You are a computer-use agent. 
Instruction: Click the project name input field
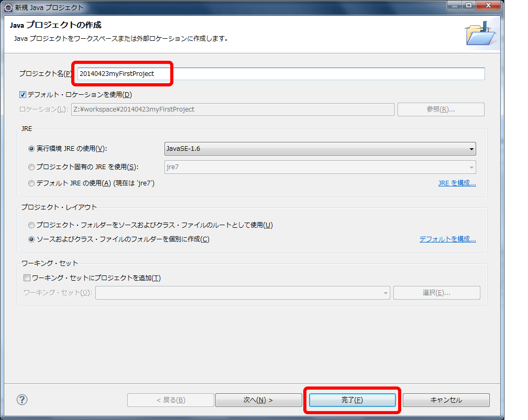coord(281,74)
